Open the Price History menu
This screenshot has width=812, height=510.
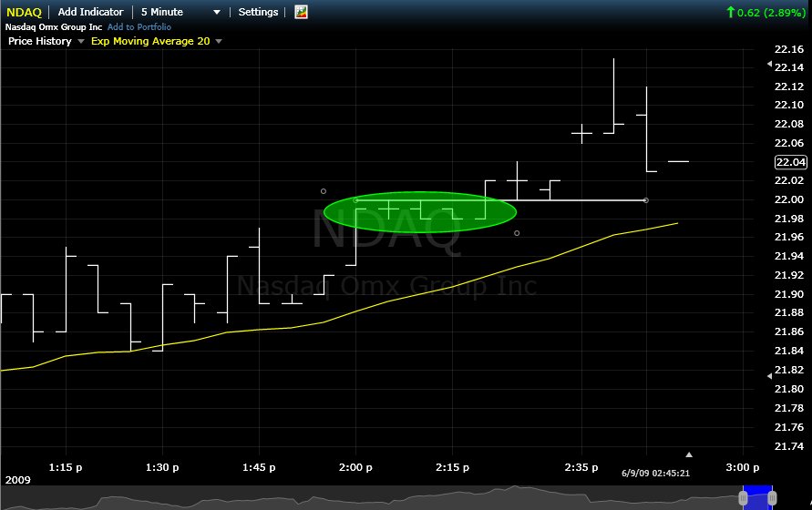tap(40, 41)
